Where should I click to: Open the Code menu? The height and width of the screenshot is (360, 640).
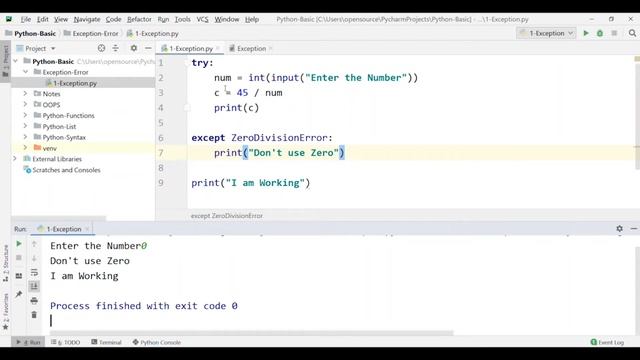pyautogui.click(x=113, y=19)
